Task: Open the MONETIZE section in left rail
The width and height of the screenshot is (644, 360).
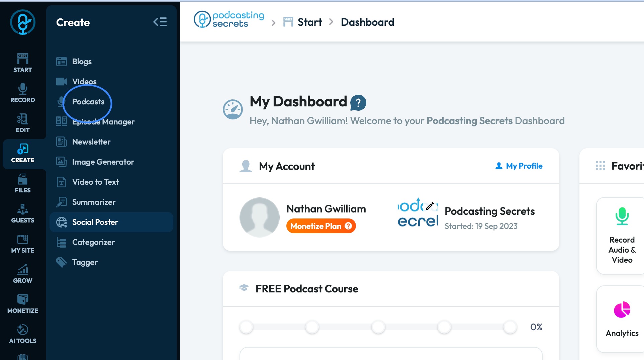Action: pos(23,304)
